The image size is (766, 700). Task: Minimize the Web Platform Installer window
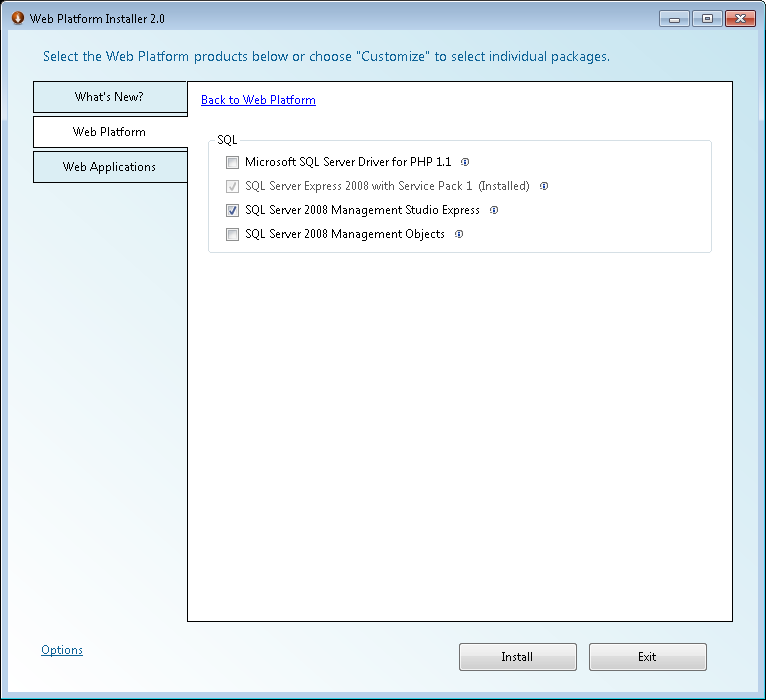click(674, 19)
